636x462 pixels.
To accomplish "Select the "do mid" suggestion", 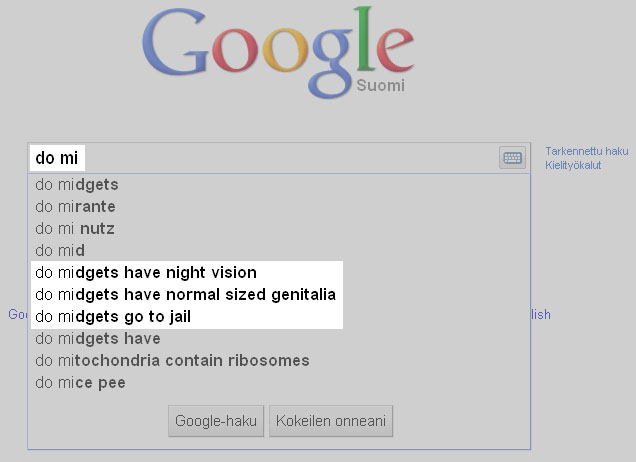I will [60, 251].
